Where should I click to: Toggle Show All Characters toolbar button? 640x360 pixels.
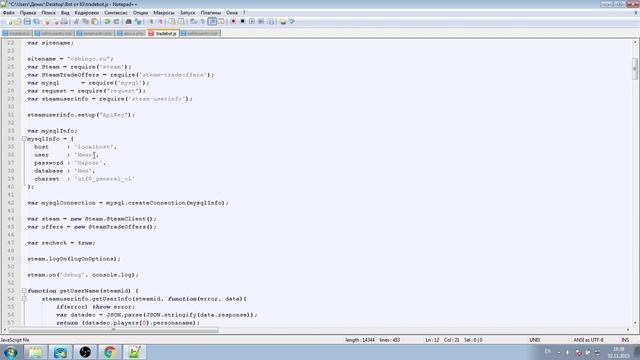(202, 21)
